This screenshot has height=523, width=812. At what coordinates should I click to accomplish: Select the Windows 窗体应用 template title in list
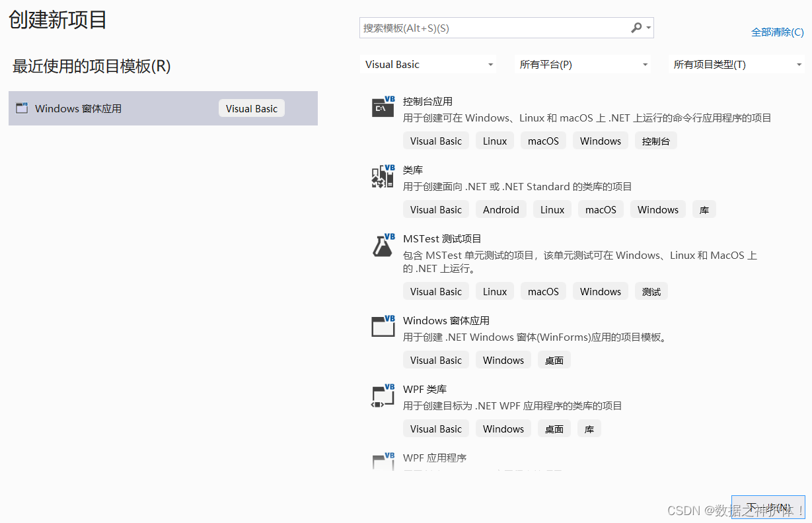pyautogui.click(x=446, y=321)
